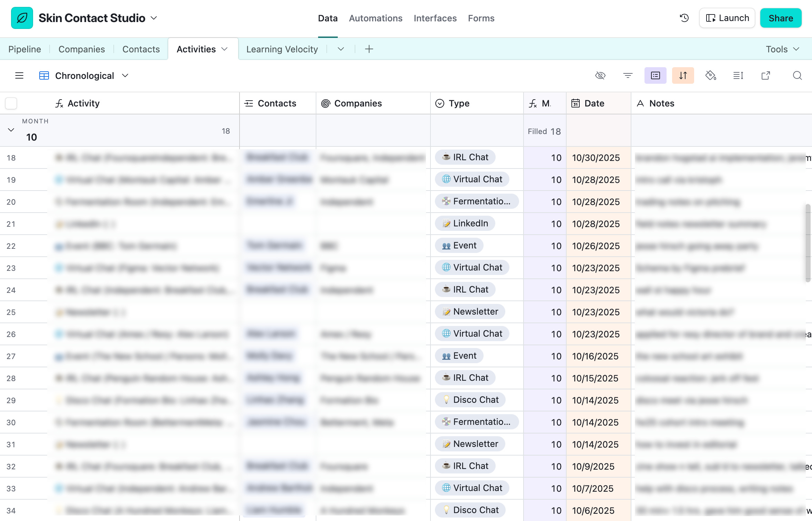Click the share view export icon

(x=766, y=75)
